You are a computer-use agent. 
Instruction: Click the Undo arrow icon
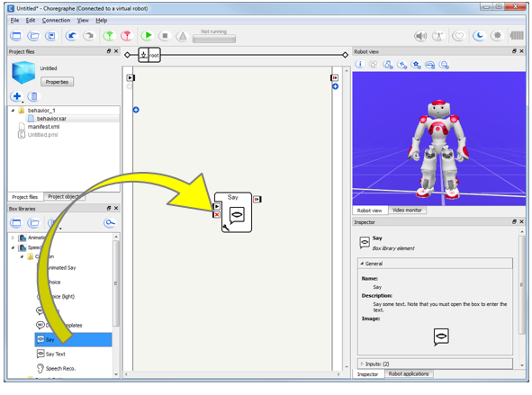(72, 36)
